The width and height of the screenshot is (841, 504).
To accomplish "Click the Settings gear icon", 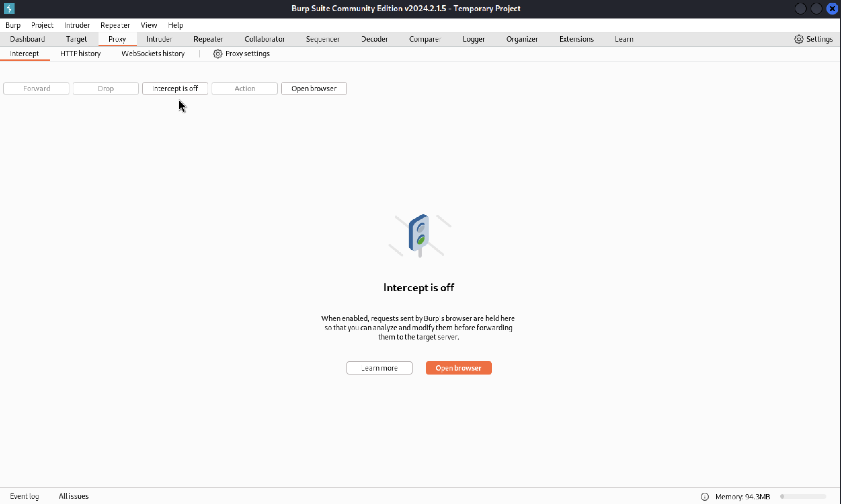I will pos(798,39).
